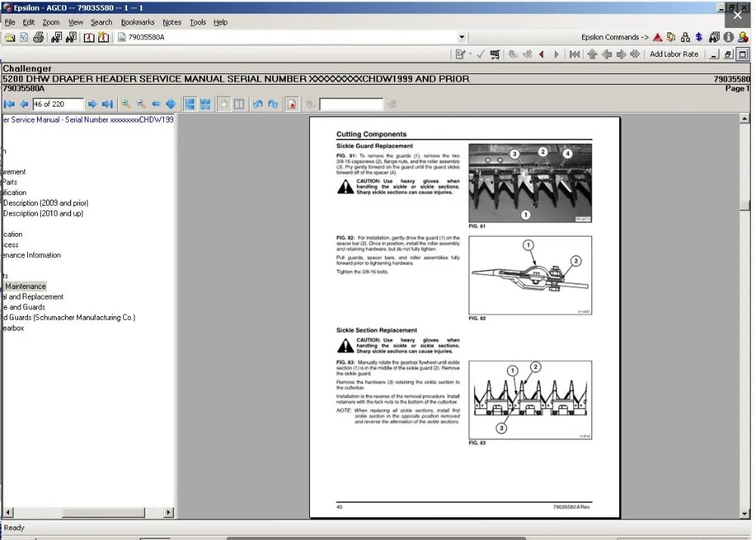The height and width of the screenshot is (540, 756).
Task: Select the 'al and Replacement' tree entry
Action: point(33,297)
